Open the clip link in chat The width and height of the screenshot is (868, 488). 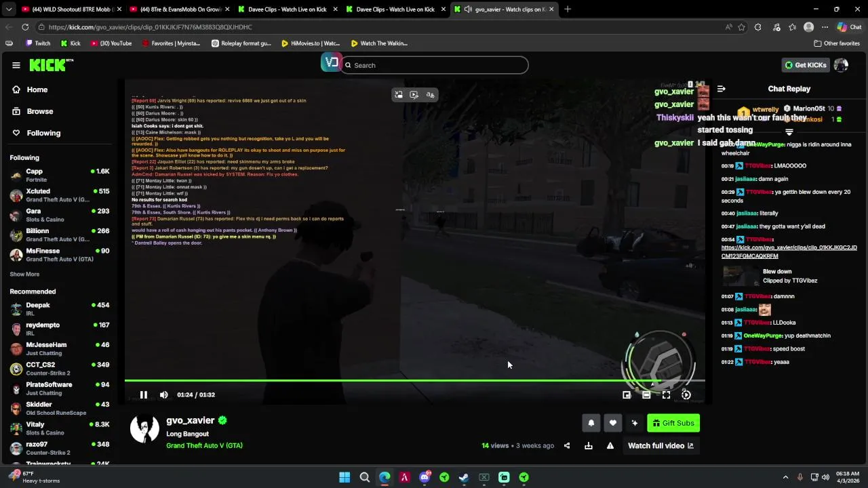point(789,252)
